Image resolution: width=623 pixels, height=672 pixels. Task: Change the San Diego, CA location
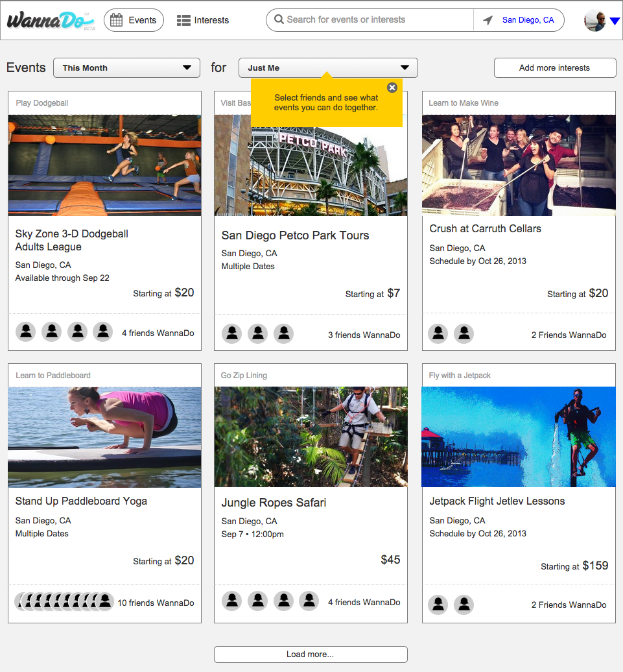528,20
